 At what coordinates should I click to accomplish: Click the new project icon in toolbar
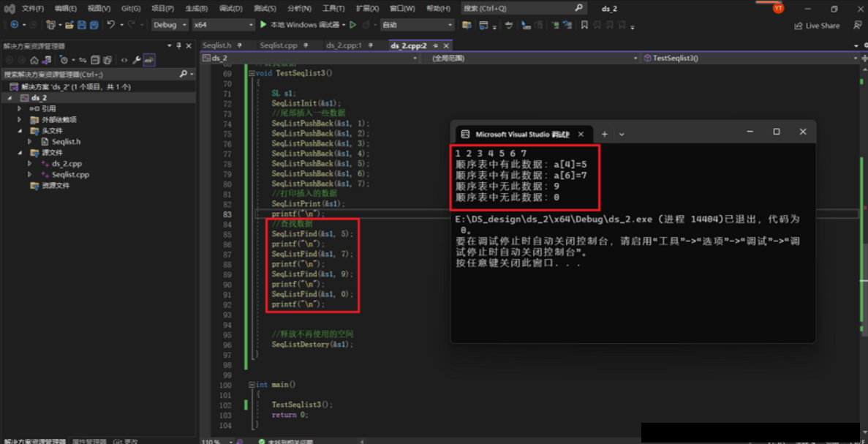pos(50,25)
